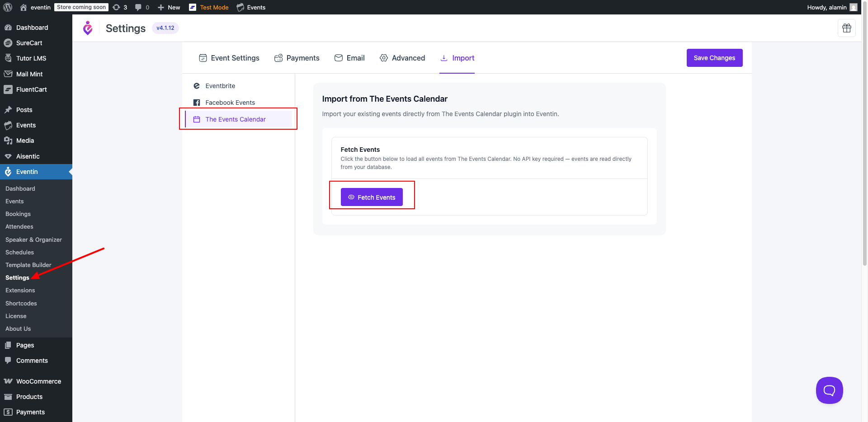Open the eventin site home icon
The width and height of the screenshot is (868, 422).
click(x=24, y=7)
